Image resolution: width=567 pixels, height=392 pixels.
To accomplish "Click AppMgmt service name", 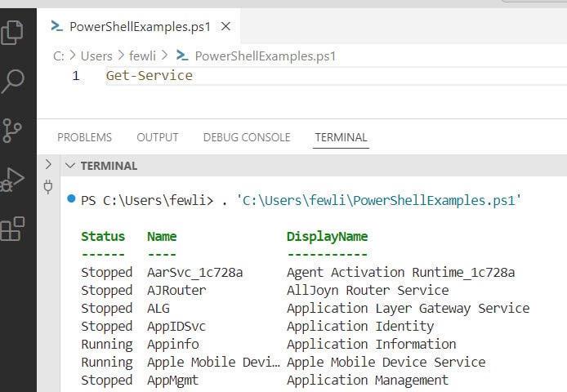I will pyautogui.click(x=173, y=380).
